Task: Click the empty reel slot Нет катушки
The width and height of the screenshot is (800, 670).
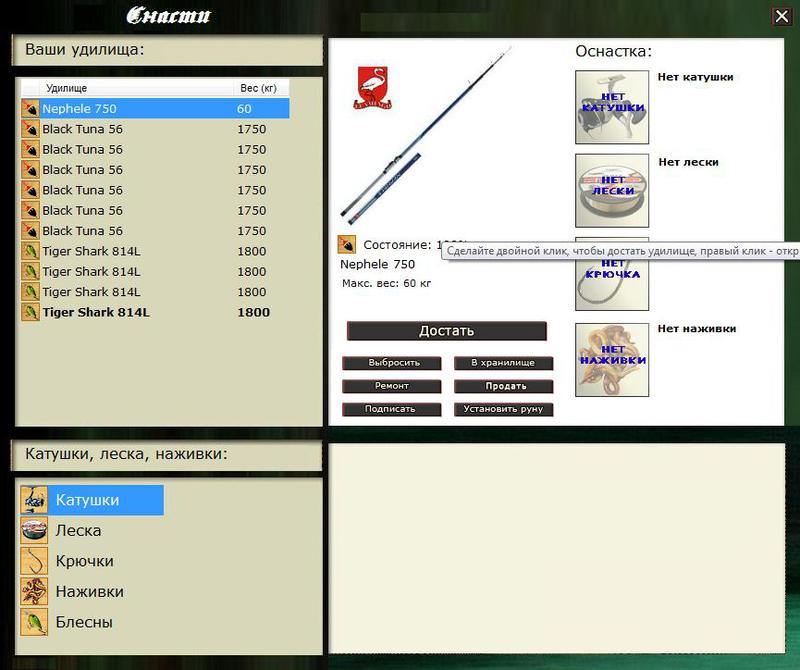Action: [612, 107]
